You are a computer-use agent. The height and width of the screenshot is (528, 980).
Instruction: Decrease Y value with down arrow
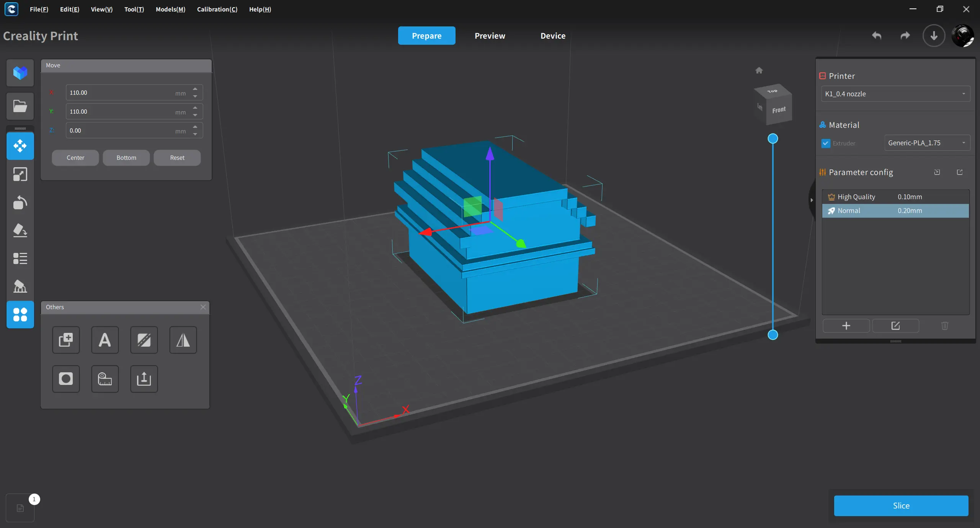click(195, 115)
